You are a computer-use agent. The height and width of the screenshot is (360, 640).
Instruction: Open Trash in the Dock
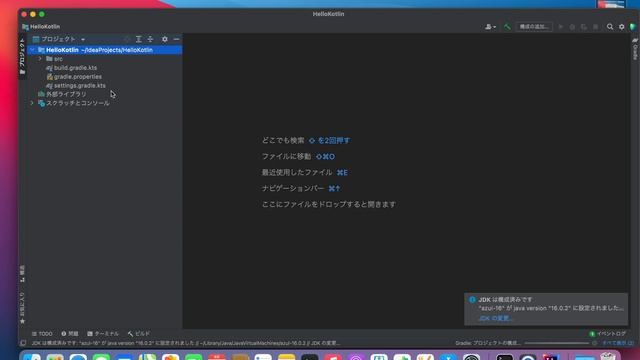pyautogui.click(x=607, y=357)
